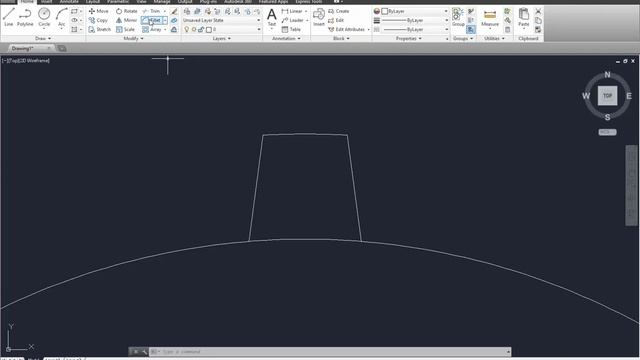
Task: Click the E compass direction on ViewCube
Action: pos(629,96)
